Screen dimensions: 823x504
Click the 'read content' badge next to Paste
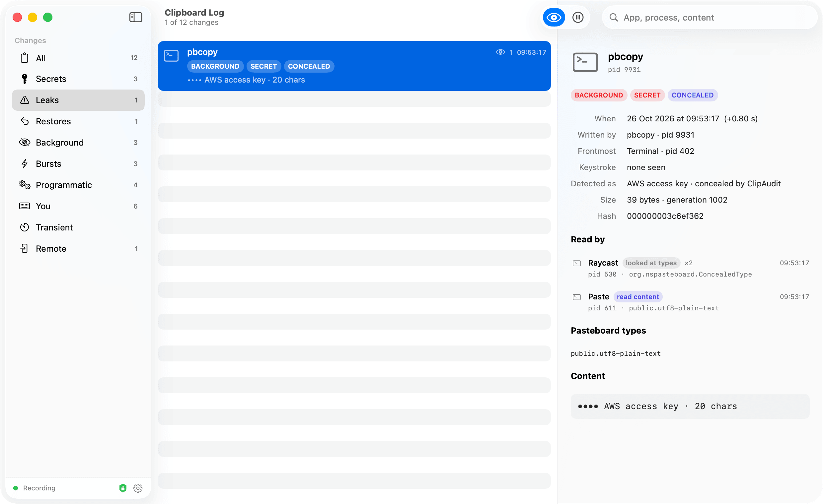pyautogui.click(x=637, y=297)
